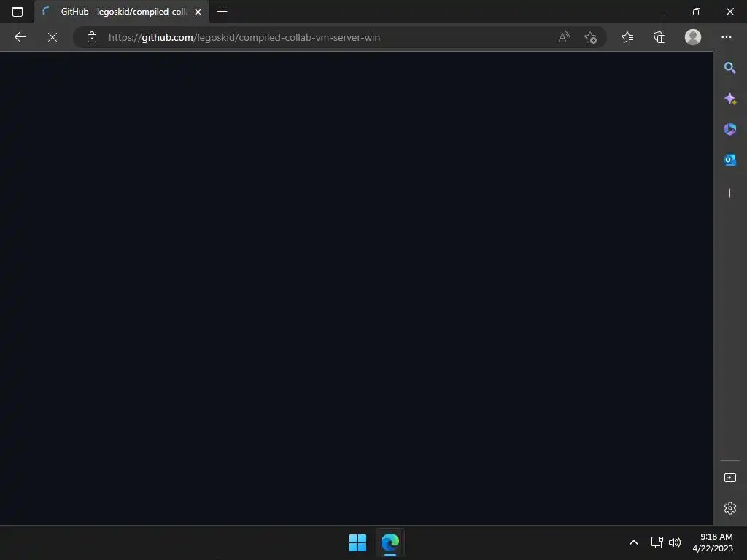Open a new browser tab
This screenshot has height=560, width=747.
(x=222, y=12)
